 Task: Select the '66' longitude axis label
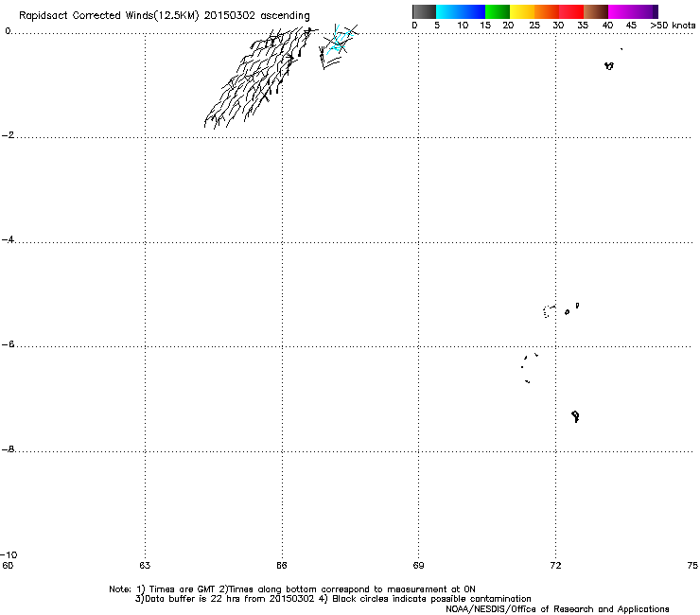282,566
